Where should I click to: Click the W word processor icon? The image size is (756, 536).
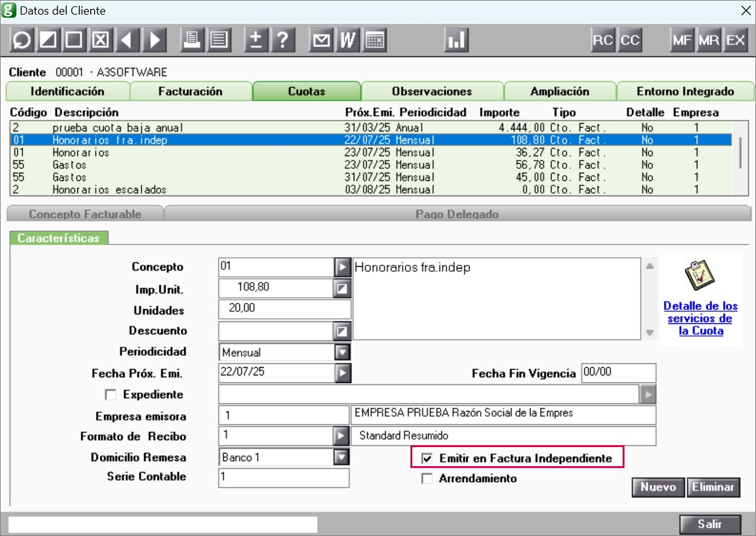coord(348,39)
